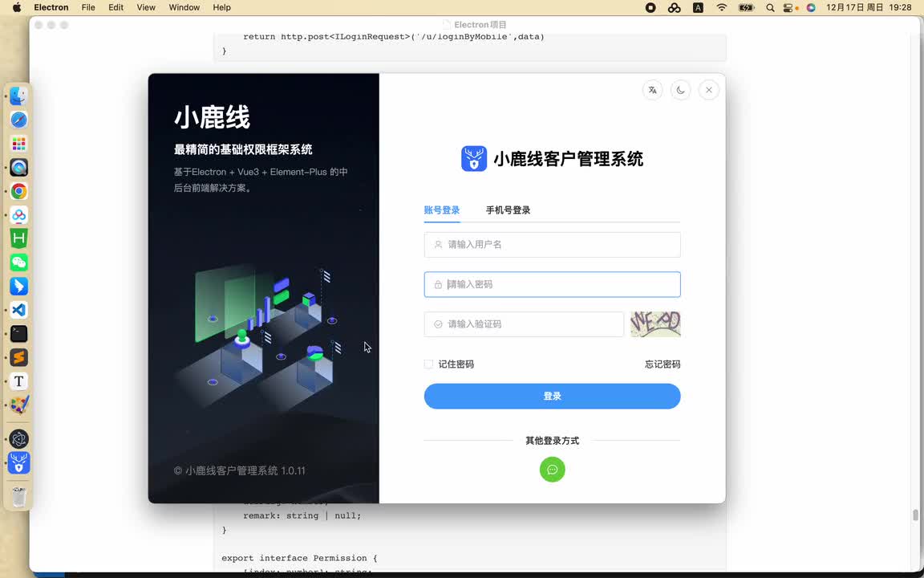This screenshot has height=578, width=924.
Task: Click the input method A icon
Action: [699, 7]
